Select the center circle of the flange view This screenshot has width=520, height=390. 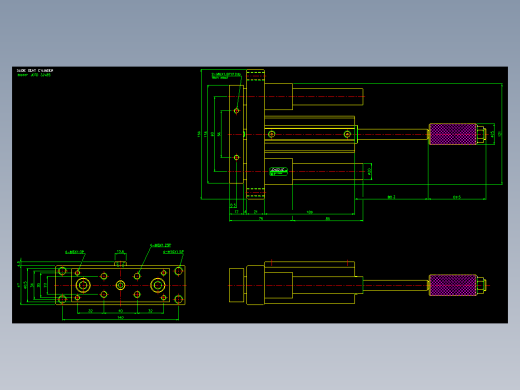[120, 285]
